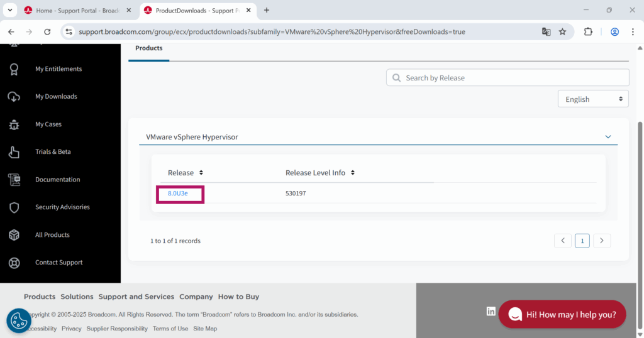Go to next page of records
The image size is (644, 338).
602,241
